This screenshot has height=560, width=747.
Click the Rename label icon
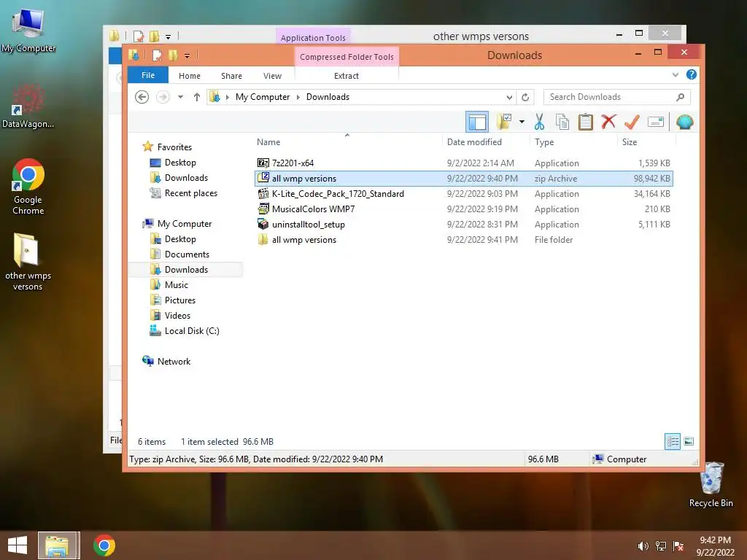pos(656,122)
